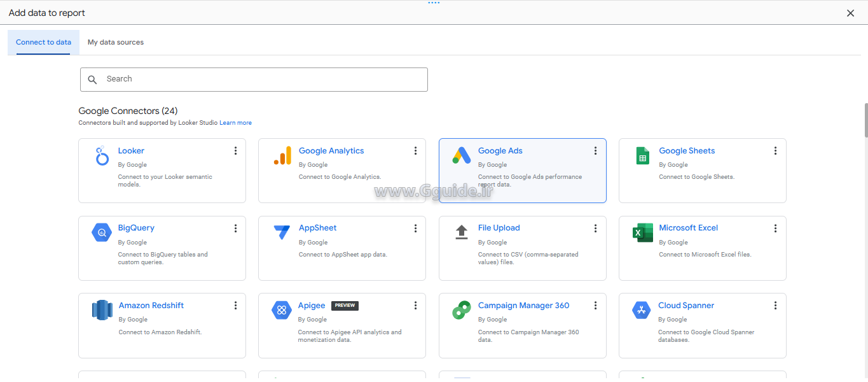Image resolution: width=868 pixels, height=382 pixels.
Task: Click the BigQuery hexagon icon
Action: (x=102, y=232)
